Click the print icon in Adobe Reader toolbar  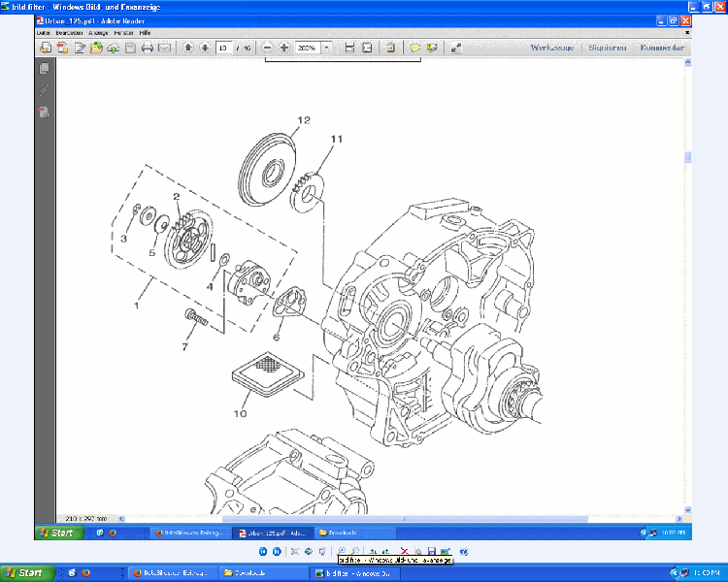147,48
